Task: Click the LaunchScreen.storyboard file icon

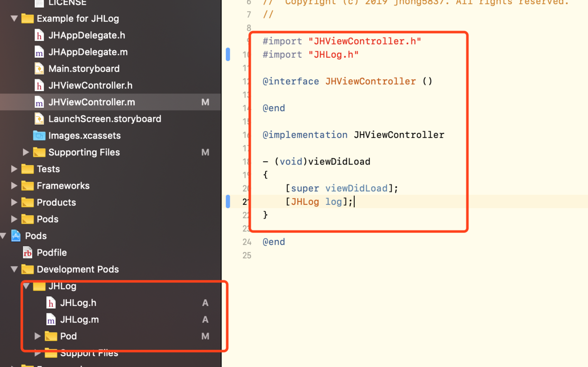Action: pos(39,119)
